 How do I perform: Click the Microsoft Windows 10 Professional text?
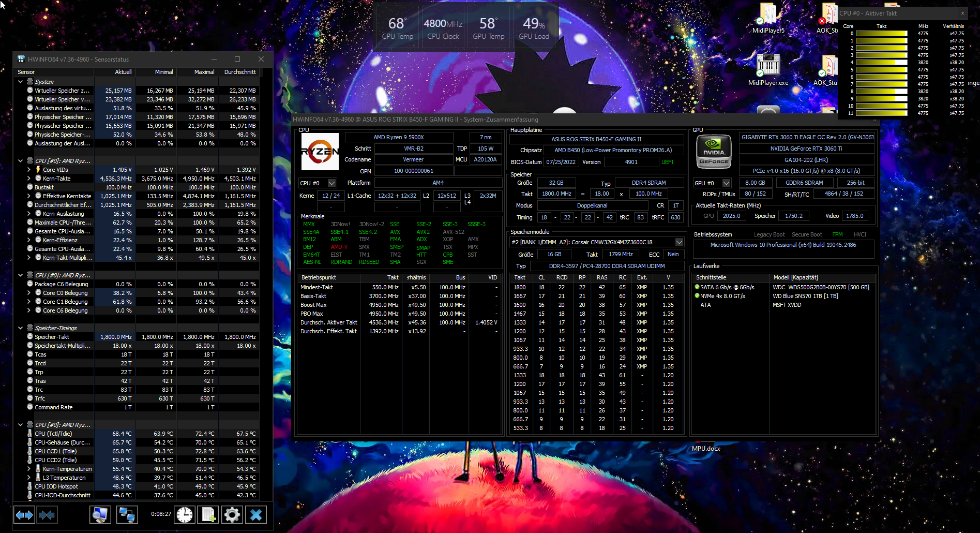(783, 245)
